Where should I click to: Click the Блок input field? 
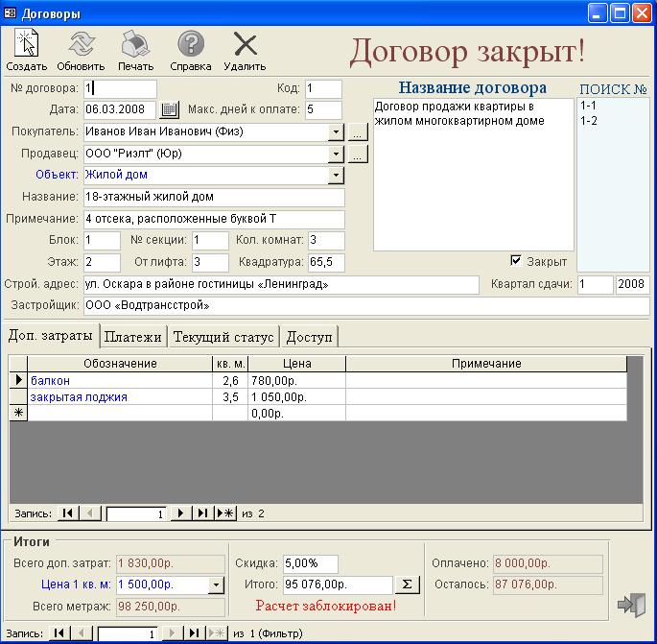tap(102, 241)
